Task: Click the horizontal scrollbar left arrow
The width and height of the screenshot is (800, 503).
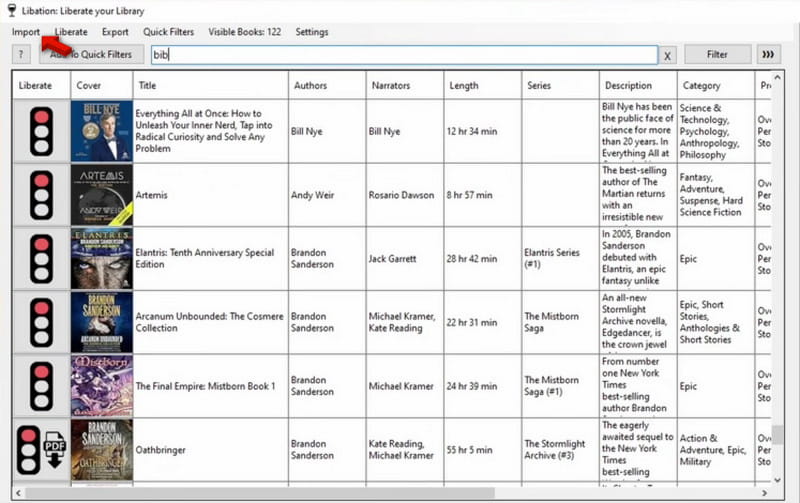Action: [18, 493]
